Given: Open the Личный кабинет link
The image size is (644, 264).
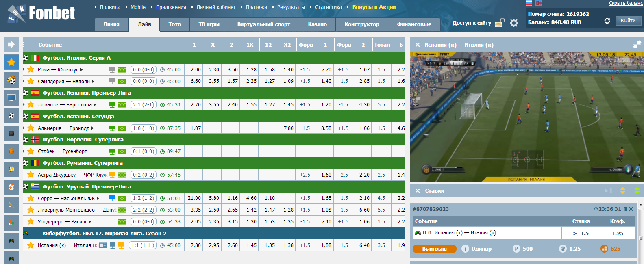Looking at the screenshot, I should [216, 7].
